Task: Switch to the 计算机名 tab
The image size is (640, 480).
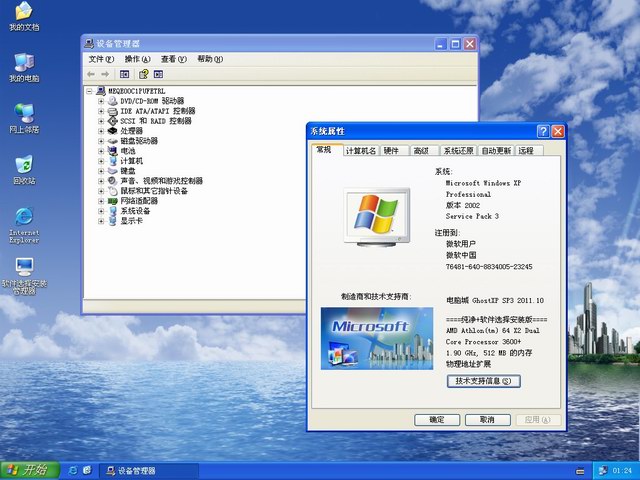Action: [361, 151]
